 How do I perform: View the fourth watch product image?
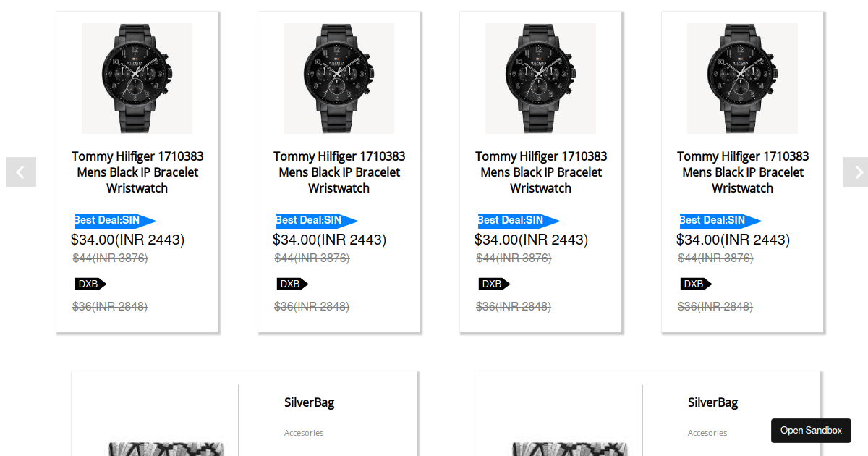(x=742, y=78)
